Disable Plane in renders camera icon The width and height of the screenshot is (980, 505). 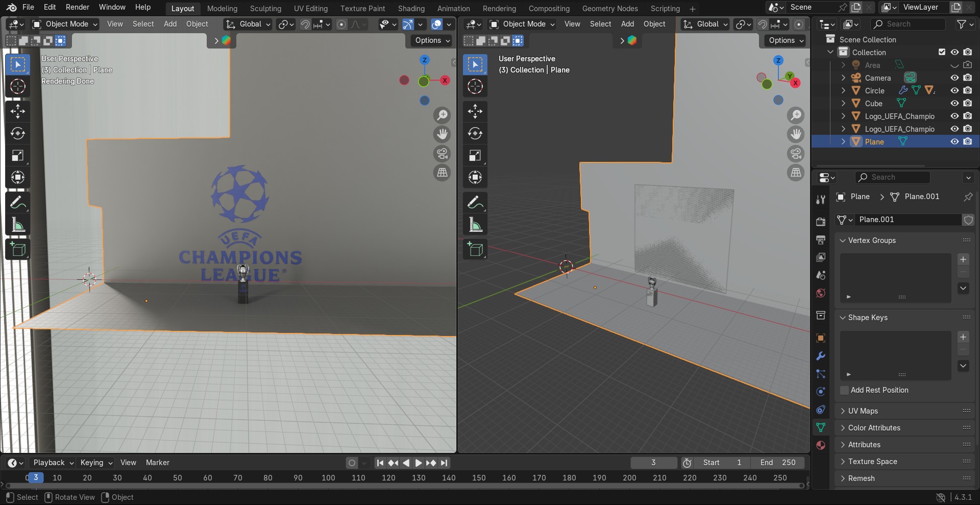968,141
